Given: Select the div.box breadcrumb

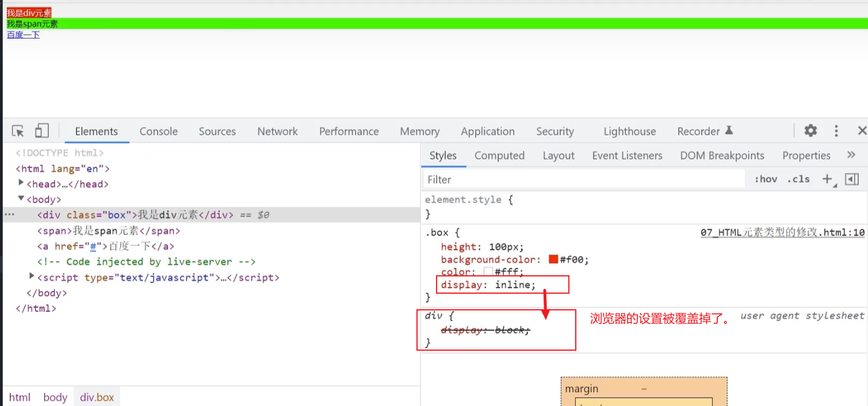Looking at the screenshot, I should [x=97, y=397].
